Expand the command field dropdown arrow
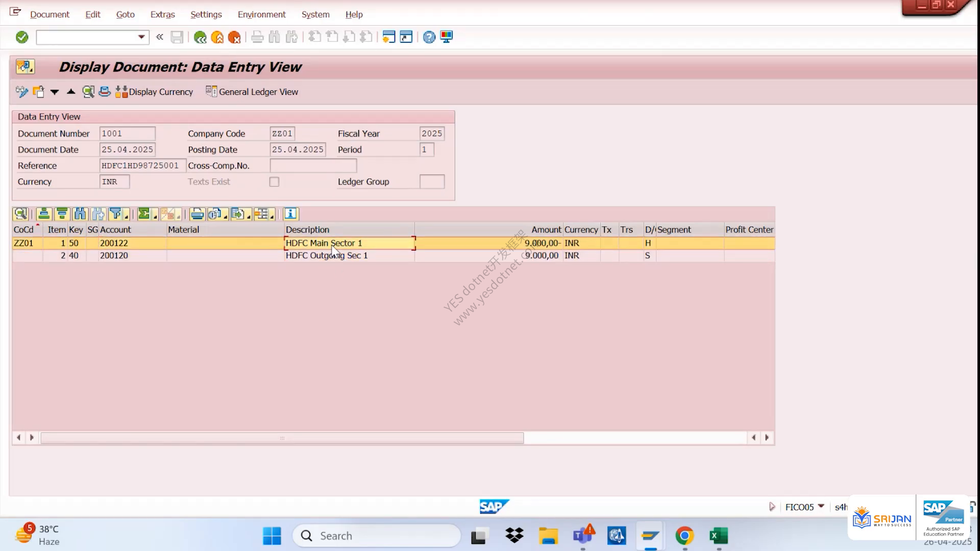 coord(141,37)
